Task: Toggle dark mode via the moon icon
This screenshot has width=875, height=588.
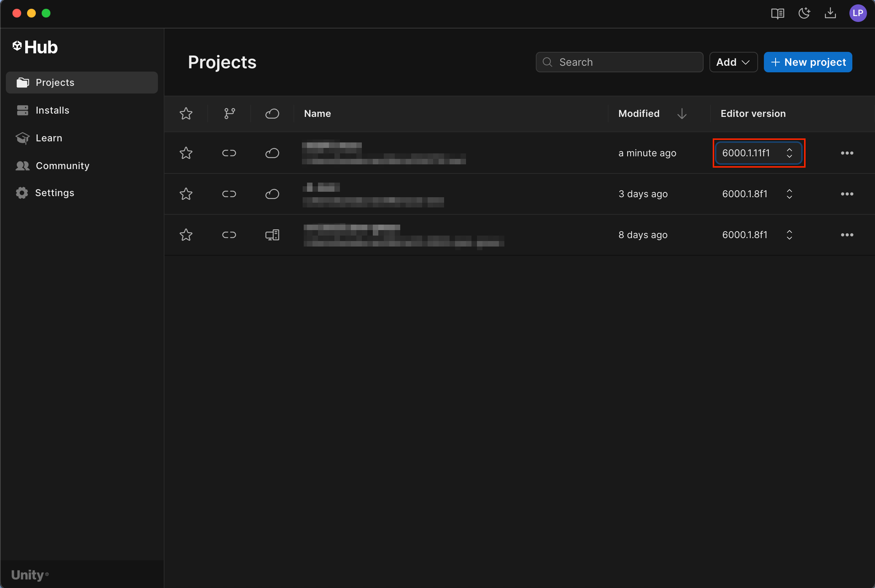Action: click(x=804, y=14)
